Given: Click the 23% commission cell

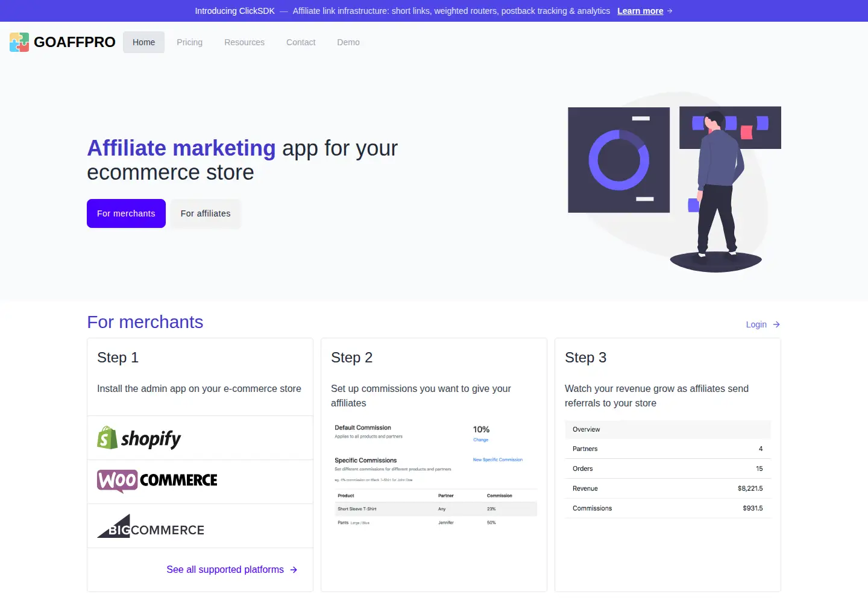Looking at the screenshot, I should coord(491,509).
